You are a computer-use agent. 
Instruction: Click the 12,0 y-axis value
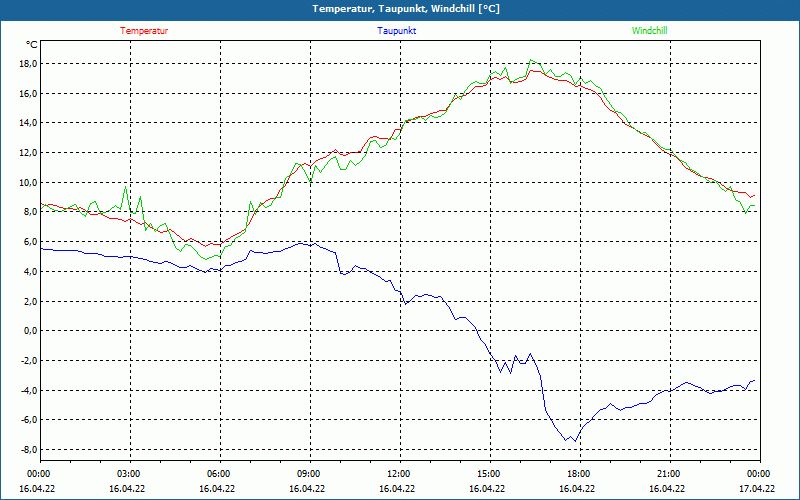click(x=29, y=153)
